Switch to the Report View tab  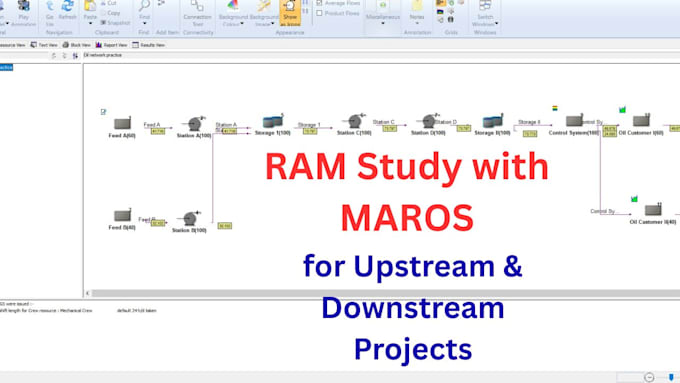[111, 45]
